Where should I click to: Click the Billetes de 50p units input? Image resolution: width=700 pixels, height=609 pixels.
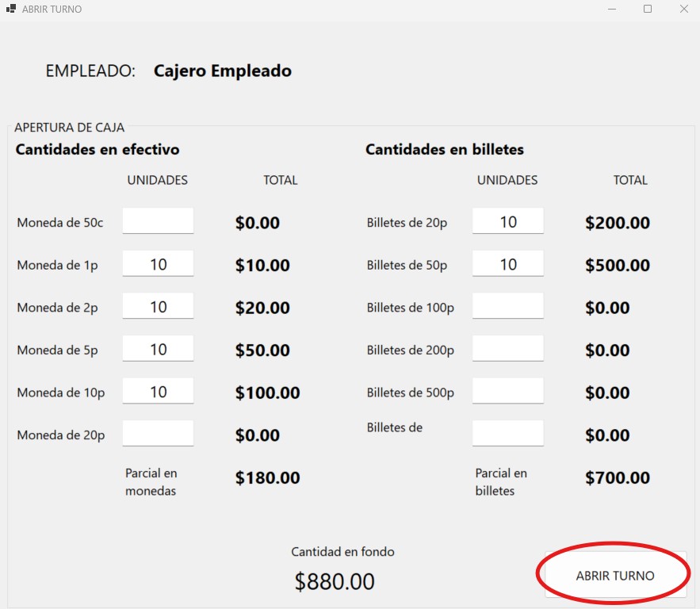point(507,264)
